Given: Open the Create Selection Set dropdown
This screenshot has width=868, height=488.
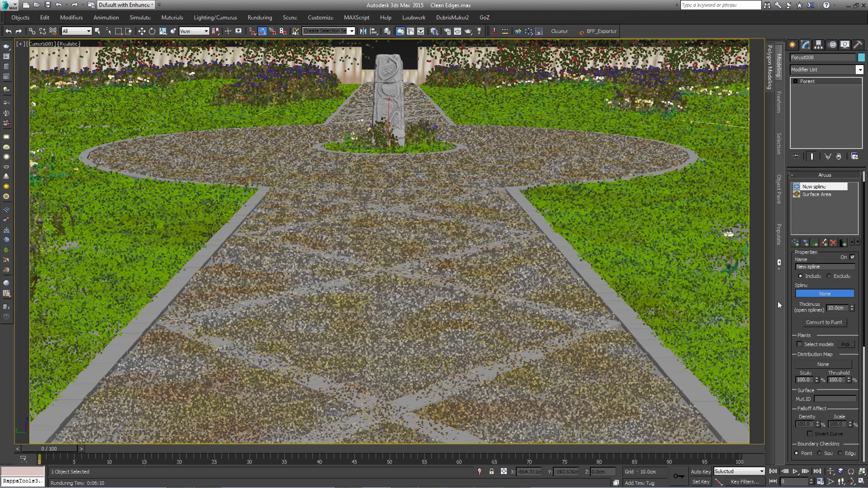Looking at the screenshot, I should (328, 31).
